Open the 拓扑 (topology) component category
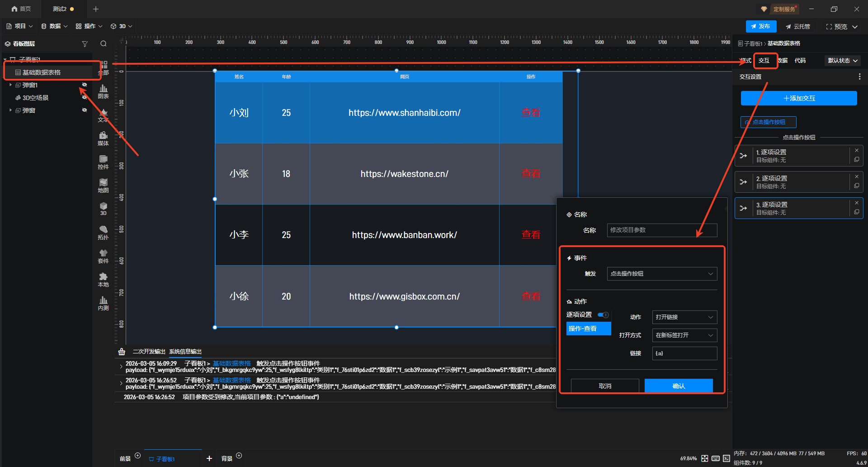This screenshot has width=868, height=467. [x=103, y=233]
